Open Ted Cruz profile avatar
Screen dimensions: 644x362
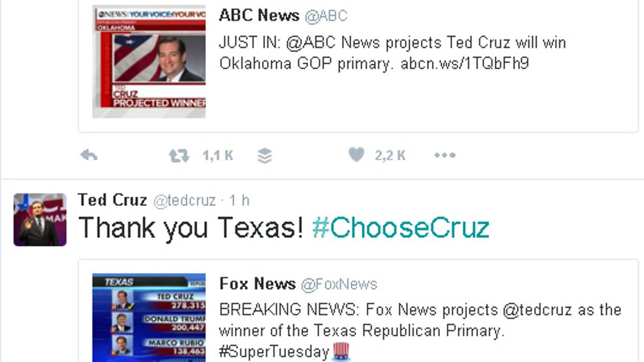click(x=40, y=220)
